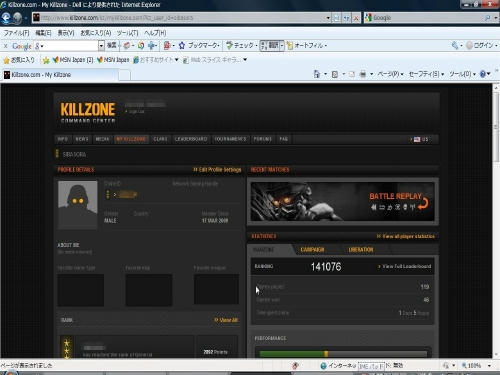Open a new blank browser tab
The width and height of the screenshot is (500, 375).
tap(125, 75)
